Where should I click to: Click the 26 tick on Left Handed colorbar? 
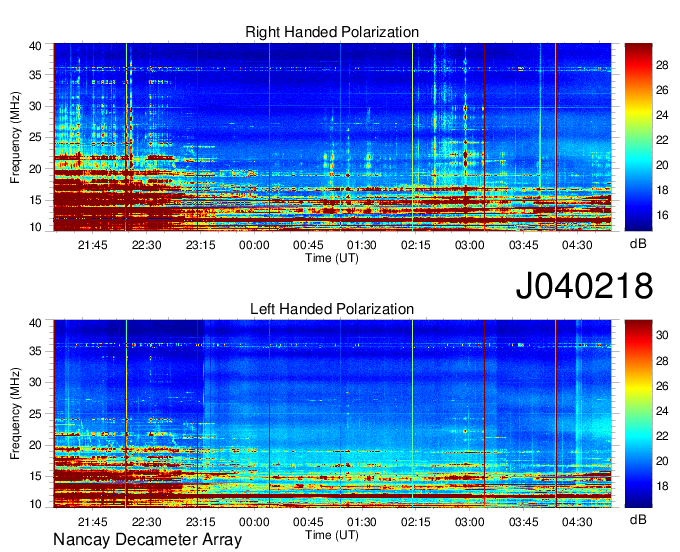coord(662,386)
